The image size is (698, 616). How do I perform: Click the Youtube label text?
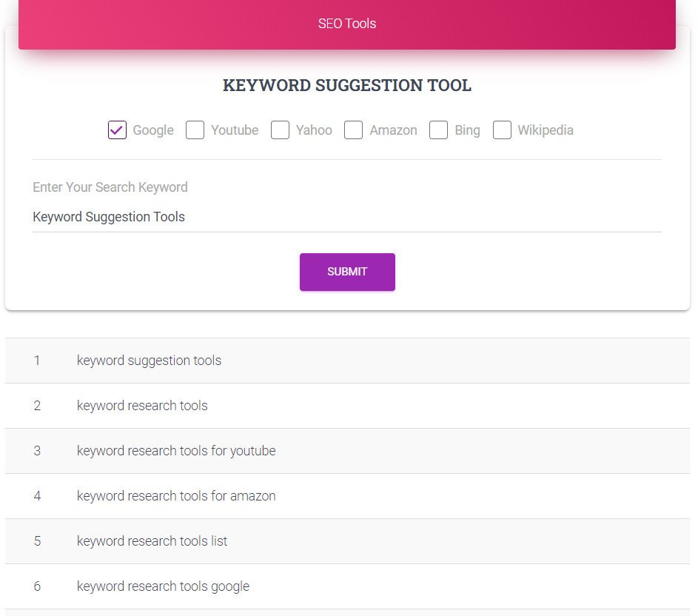click(x=235, y=130)
